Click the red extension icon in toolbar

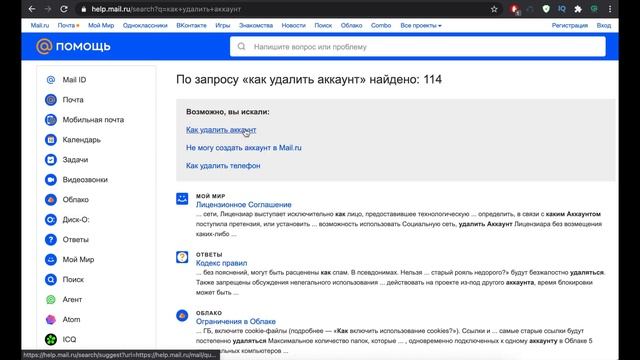point(515,9)
